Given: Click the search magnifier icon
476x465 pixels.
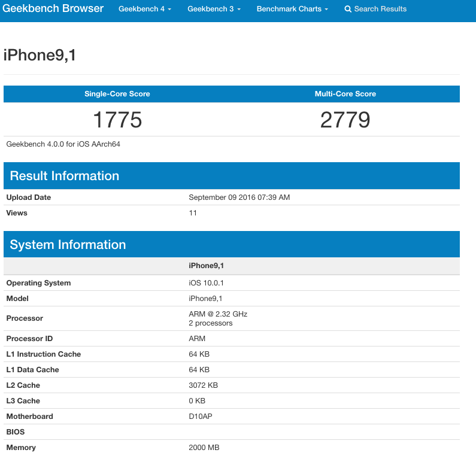Looking at the screenshot, I should [x=348, y=9].
